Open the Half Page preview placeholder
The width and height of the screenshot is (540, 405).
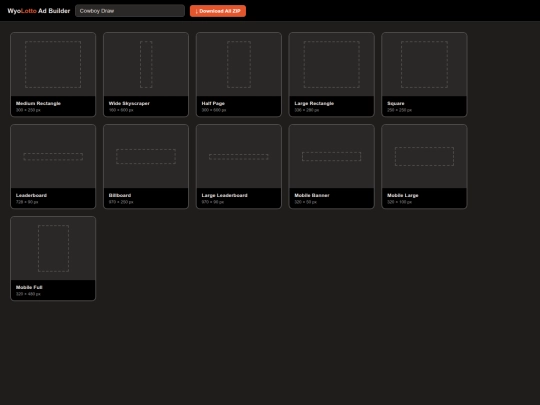239,64
